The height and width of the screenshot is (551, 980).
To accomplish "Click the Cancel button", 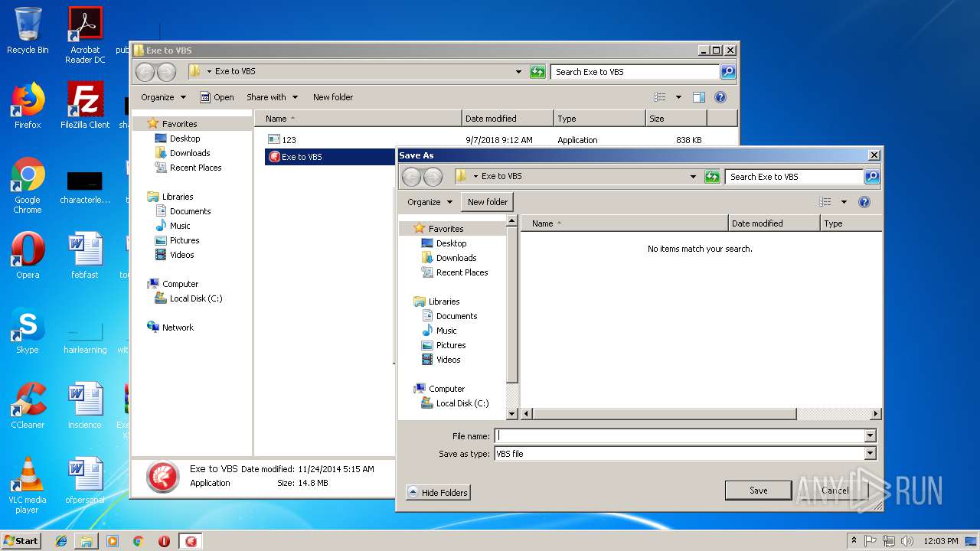I will (835, 491).
